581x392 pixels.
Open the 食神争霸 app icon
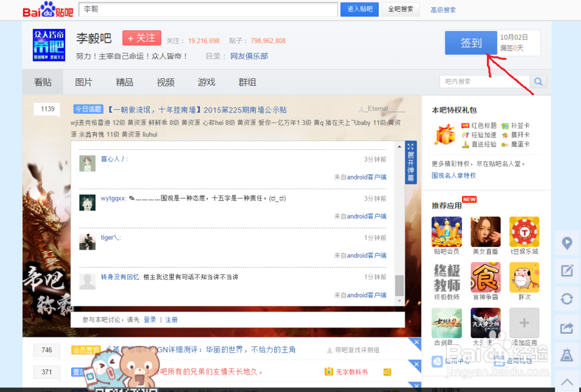coord(485,277)
